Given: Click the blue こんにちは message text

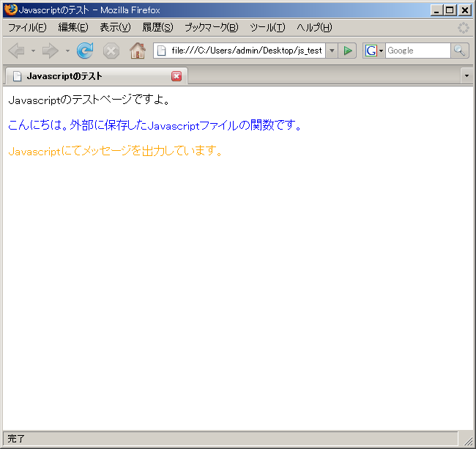Looking at the screenshot, I should pyautogui.click(x=155, y=125).
